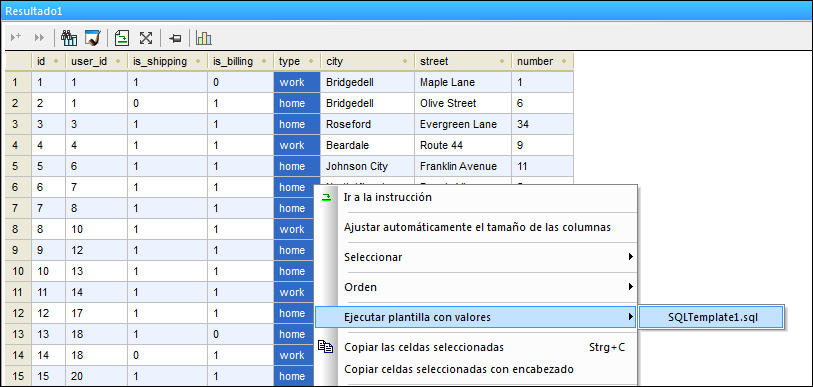Click the is_billing 0 cell in row 13
Screen dimensions: 813x387
click(x=241, y=334)
